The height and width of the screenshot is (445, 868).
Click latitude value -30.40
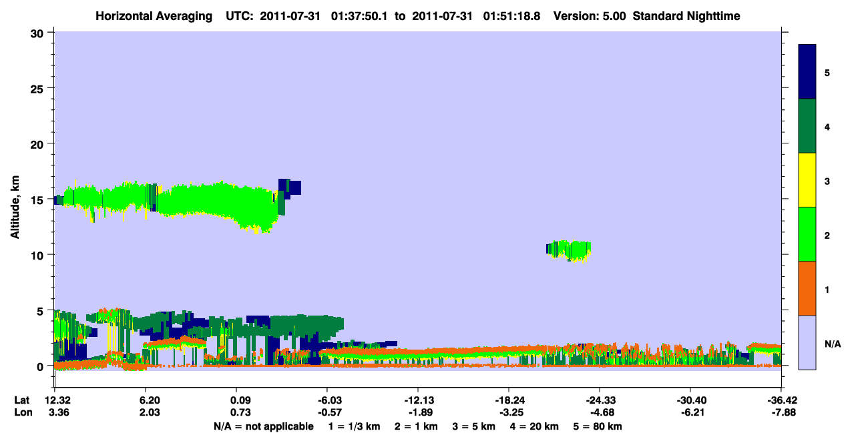pyautogui.click(x=690, y=400)
